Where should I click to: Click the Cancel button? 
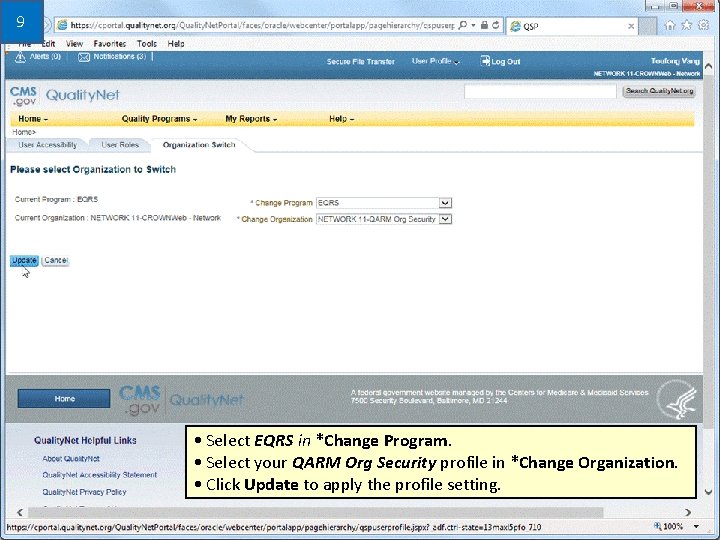(x=56, y=260)
